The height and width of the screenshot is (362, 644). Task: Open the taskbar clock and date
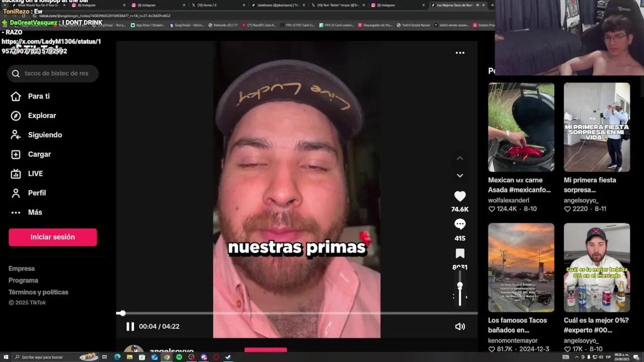pos(622,357)
